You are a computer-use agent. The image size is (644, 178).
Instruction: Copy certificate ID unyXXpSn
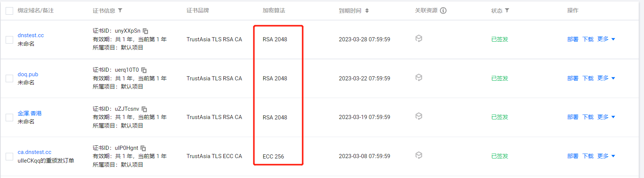click(x=146, y=31)
